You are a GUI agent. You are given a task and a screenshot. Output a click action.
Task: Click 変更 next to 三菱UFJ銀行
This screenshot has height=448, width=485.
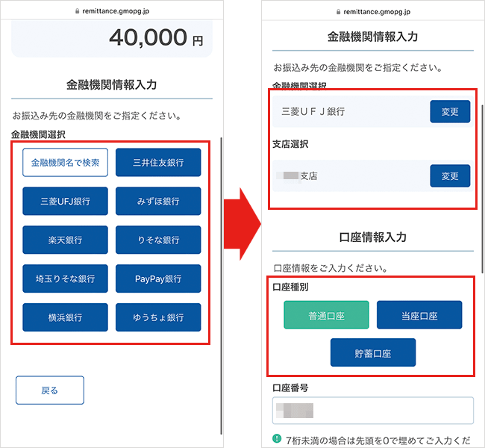tap(450, 112)
